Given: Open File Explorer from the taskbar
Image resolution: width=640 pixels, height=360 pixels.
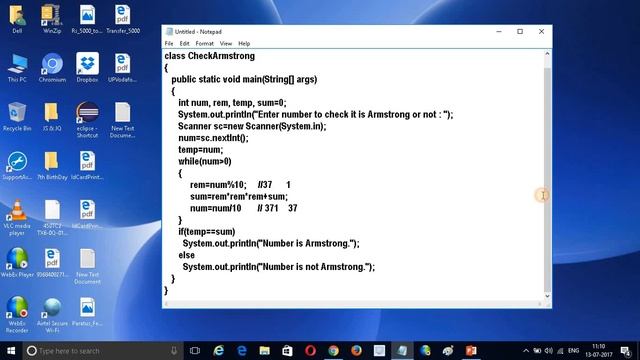Looking at the screenshot, I should (x=264, y=351).
